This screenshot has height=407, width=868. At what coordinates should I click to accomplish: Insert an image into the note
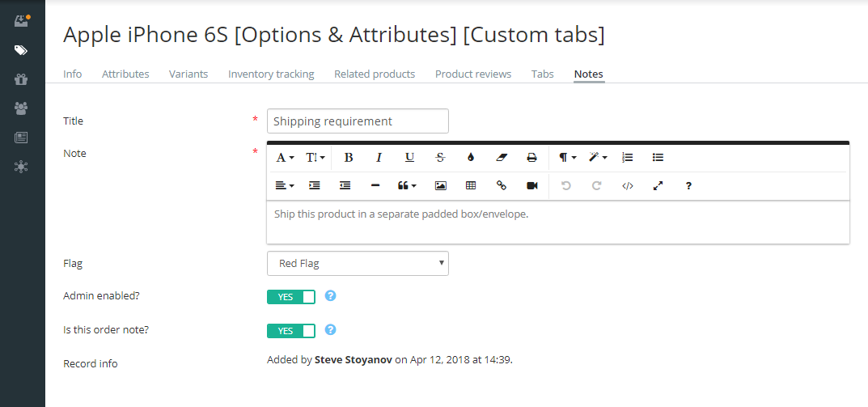pyautogui.click(x=441, y=186)
